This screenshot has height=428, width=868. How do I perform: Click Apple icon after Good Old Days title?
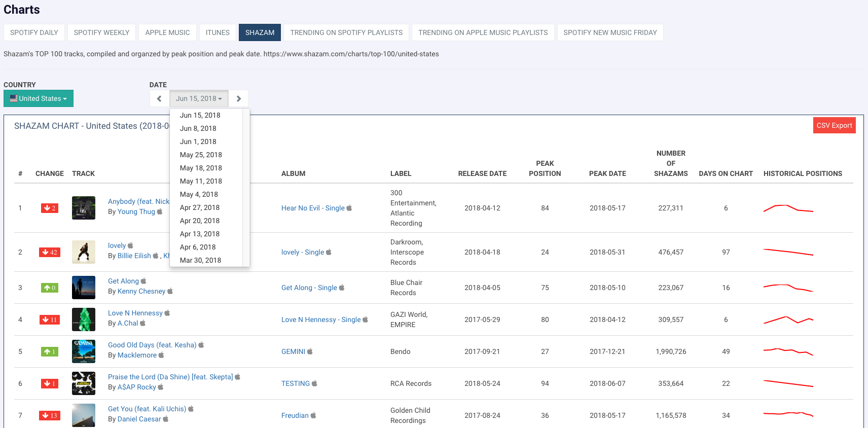201,345
